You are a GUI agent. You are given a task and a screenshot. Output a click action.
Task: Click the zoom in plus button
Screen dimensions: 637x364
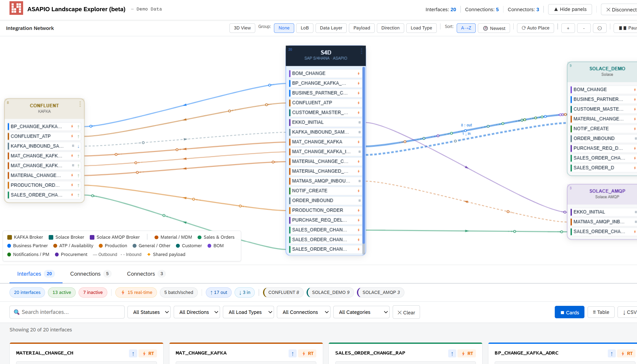click(x=568, y=28)
